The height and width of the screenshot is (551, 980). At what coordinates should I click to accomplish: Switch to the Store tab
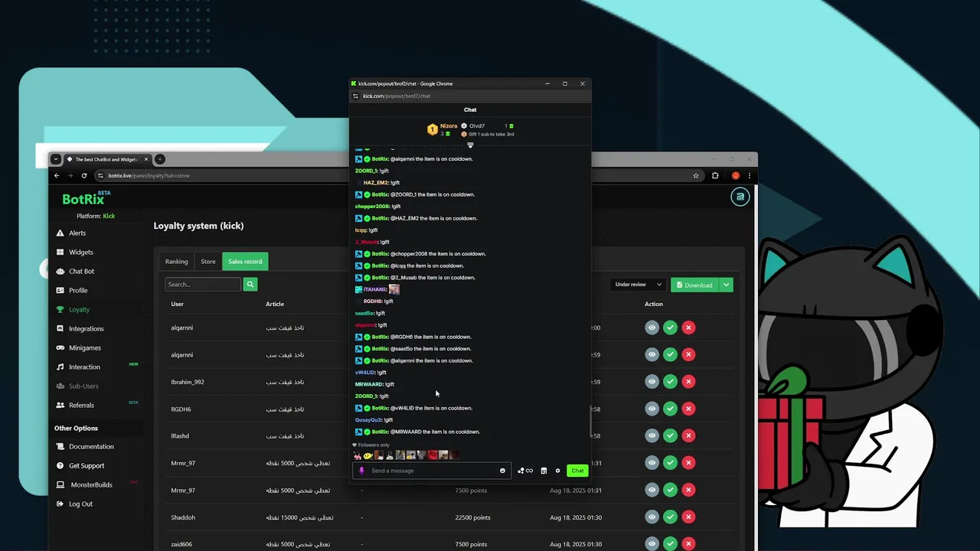click(x=208, y=261)
